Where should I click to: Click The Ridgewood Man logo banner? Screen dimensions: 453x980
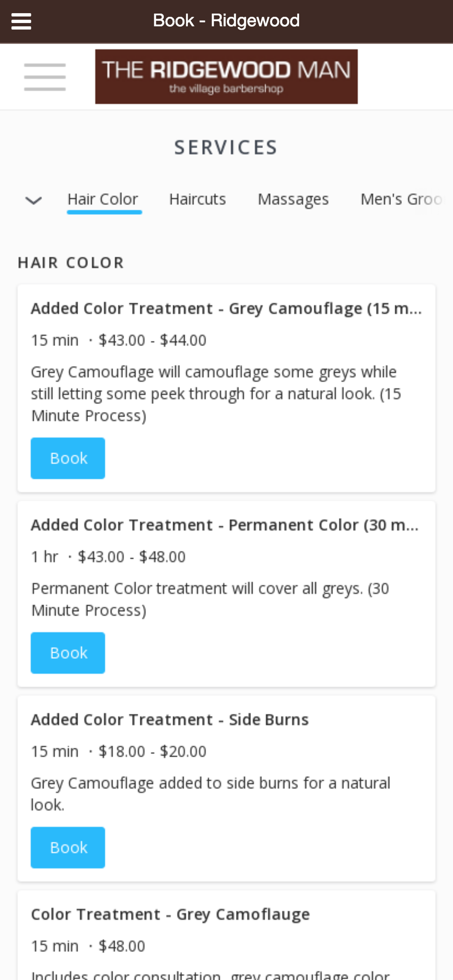tap(226, 76)
